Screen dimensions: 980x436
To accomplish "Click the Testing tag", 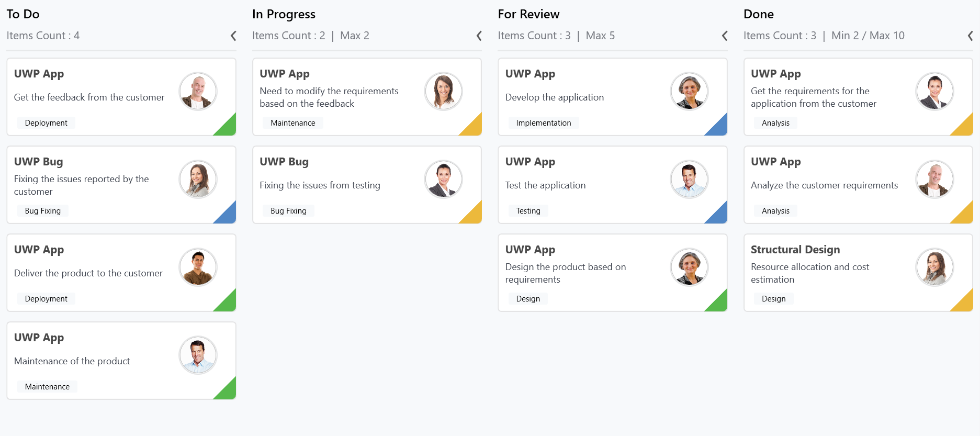I will coord(528,211).
